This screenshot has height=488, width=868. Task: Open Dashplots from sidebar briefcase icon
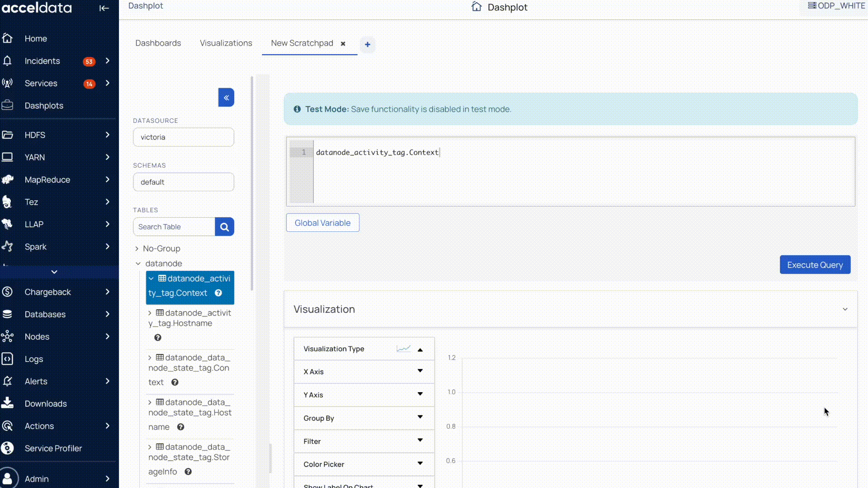click(x=7, y=105)
